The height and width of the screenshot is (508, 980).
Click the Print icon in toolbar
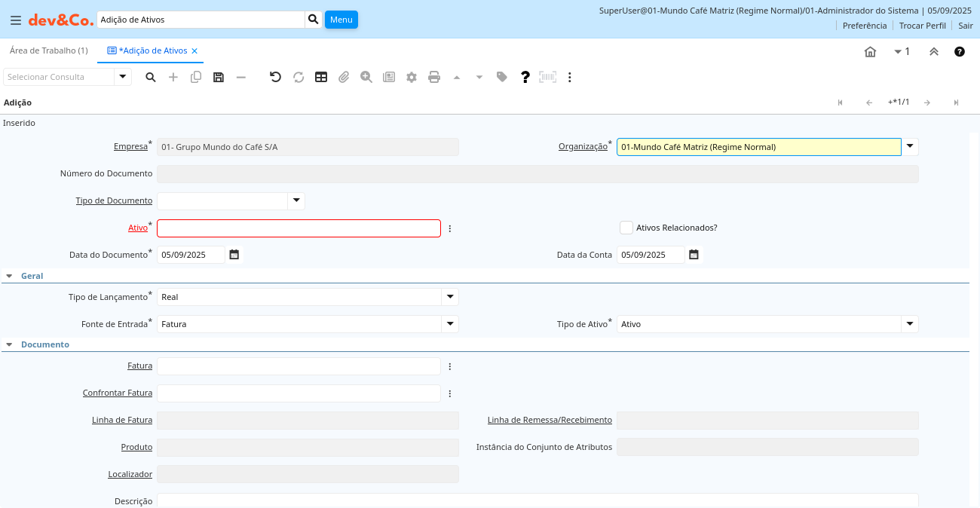point(434,77)
